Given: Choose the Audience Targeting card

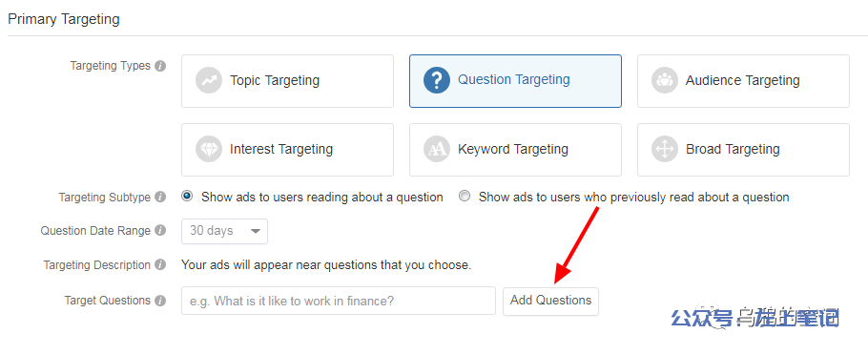Looking at the screenshot, I should coord(743,81).
